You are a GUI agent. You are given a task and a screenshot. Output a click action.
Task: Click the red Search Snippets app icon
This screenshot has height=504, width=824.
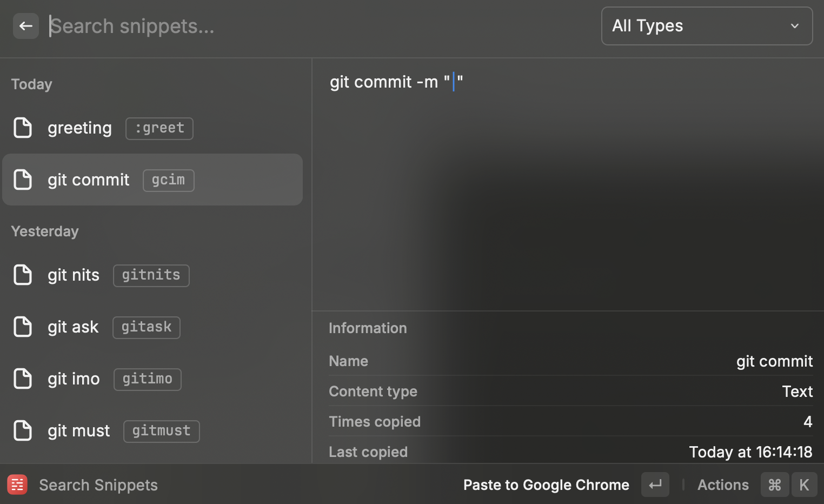[x=17, y=485]
